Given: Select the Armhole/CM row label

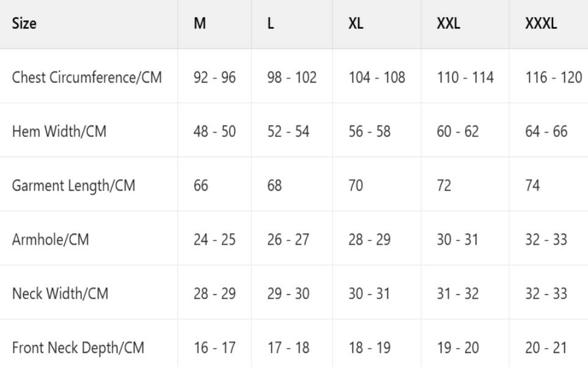Looking at the screenshot, I should pos(51,239).
